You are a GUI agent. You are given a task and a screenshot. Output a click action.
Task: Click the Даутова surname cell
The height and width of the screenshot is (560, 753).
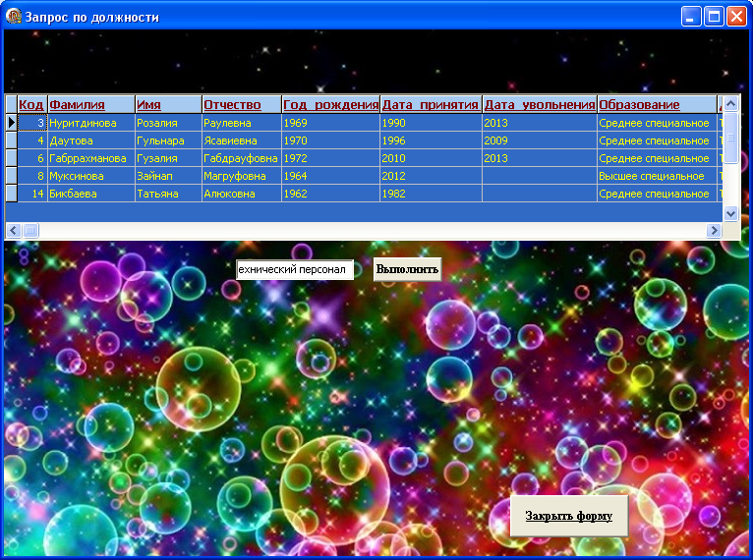(91, 140)
